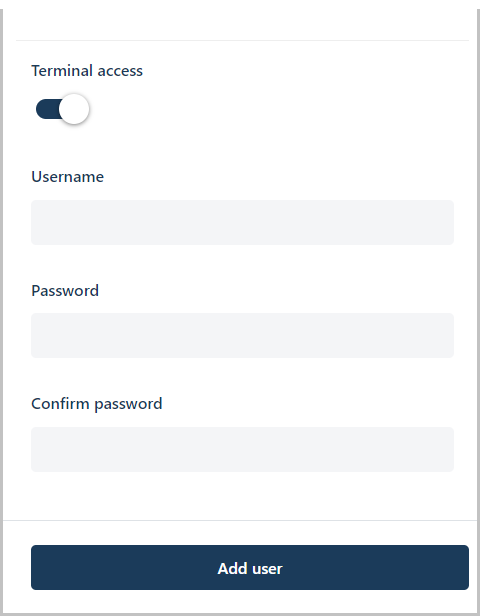
Task: Click the Terminal access label
Action: [87, 71]
